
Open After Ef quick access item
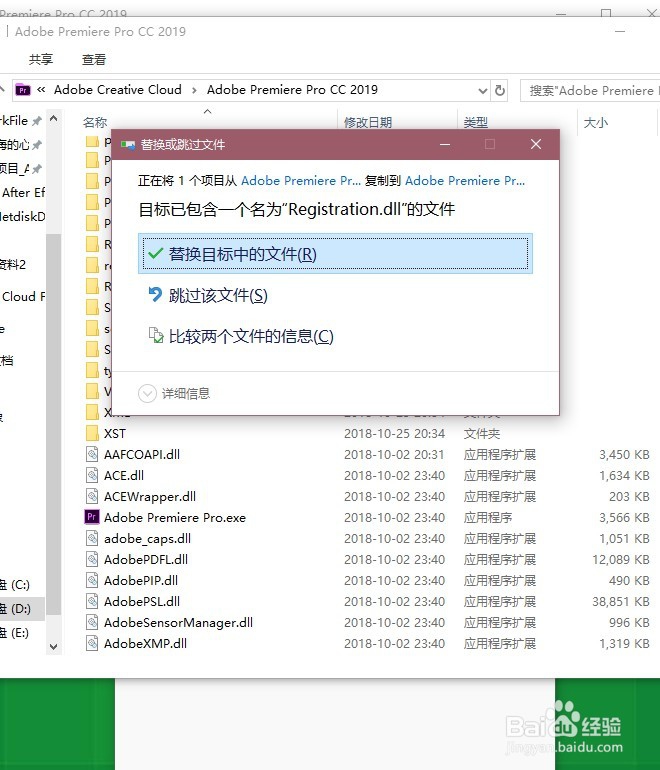coord(23,192)
